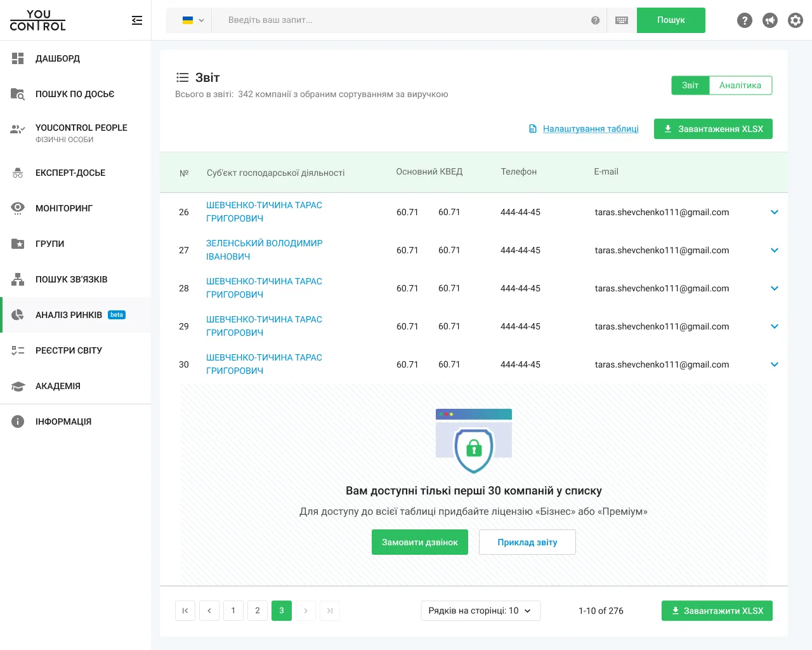Click the Приклад звіту button
Image resolution: width=812 pixels, height=650 pixels.
pyautogui.click(x=527, y=542)
